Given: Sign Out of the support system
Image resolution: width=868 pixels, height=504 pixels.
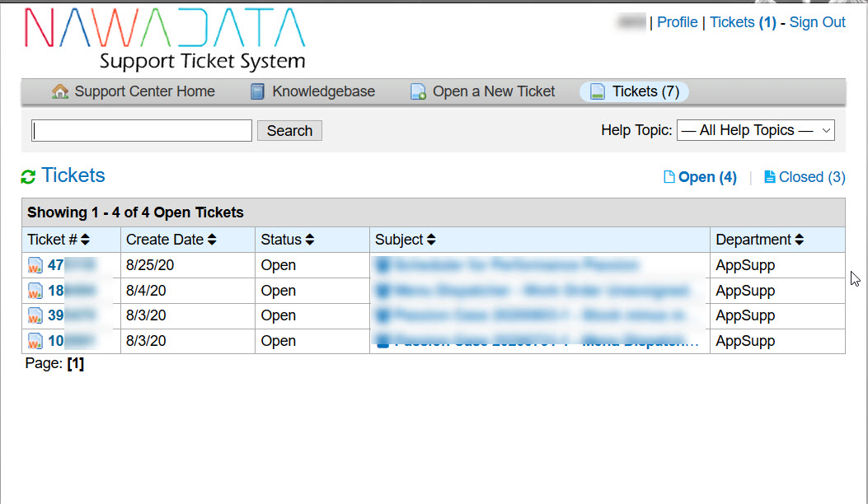Looking at the screenshot, I should [817, 22].
